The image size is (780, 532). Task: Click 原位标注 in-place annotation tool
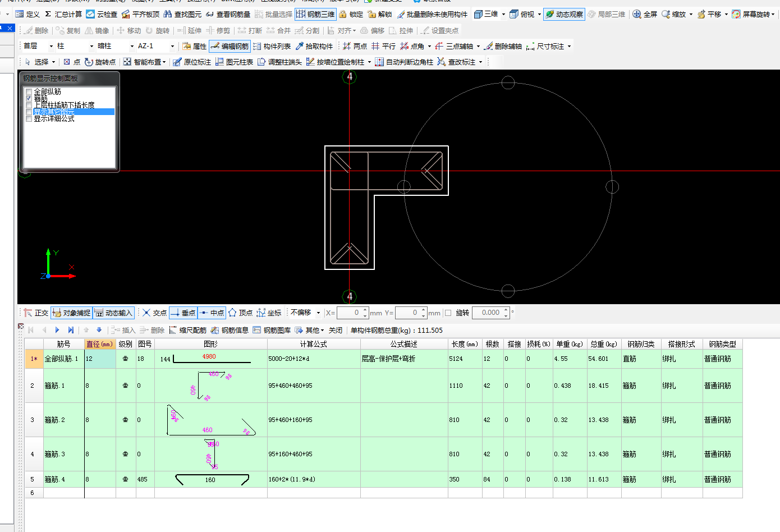coord(192,62)
